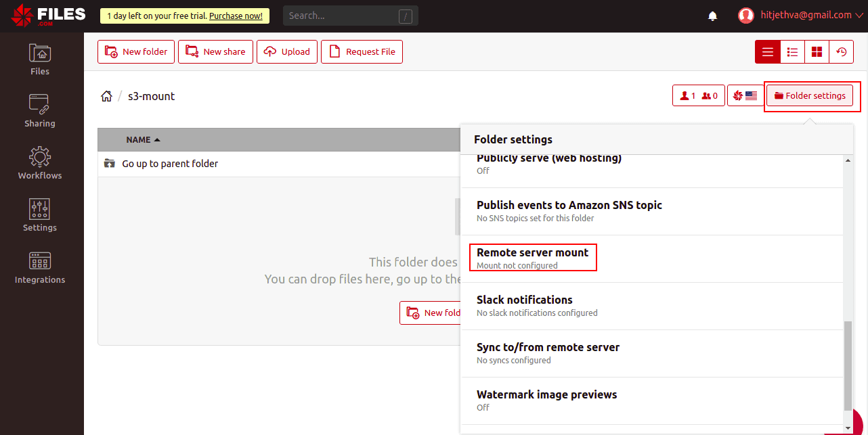The height and width of the screenshot is (435, 868).
Task: Open the Files section in sidebar
Action: [40, 60]
